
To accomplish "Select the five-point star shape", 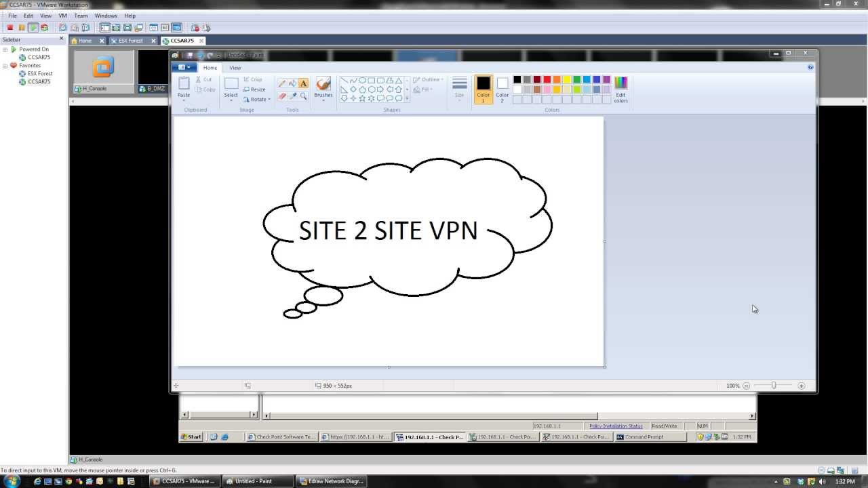I will (x=362, y=98).
